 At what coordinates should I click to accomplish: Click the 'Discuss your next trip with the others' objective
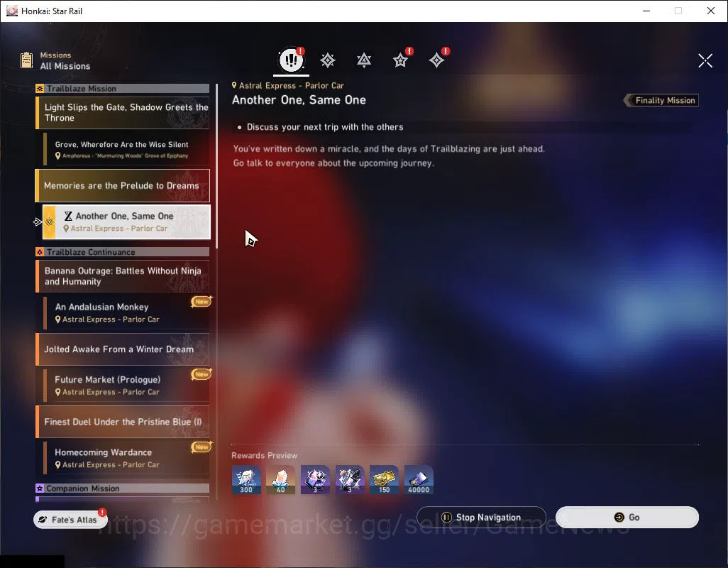point(324,127)
